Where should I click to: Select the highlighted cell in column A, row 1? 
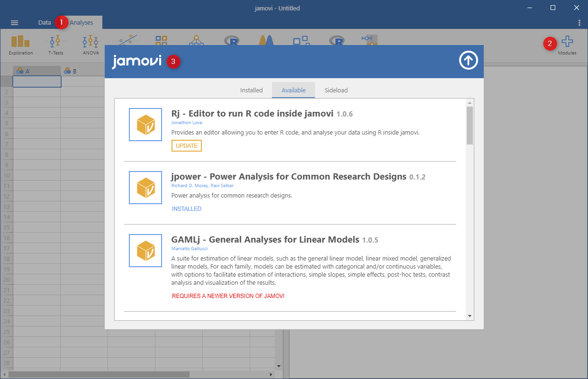coord(37,81)
